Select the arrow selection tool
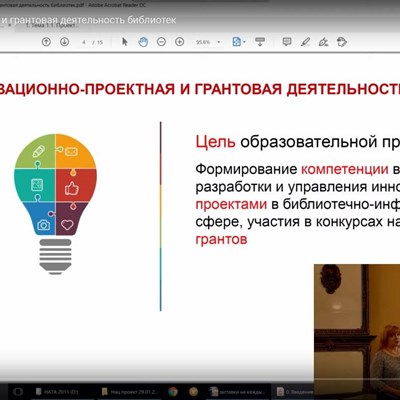Viewport: 400px width, 400px height. [125, 42]
